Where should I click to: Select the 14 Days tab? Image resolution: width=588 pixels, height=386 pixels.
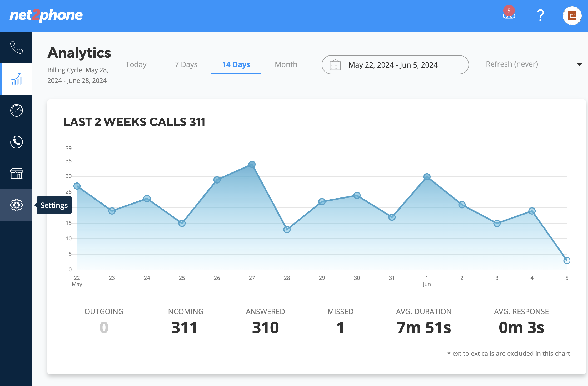(x=236, y=64)
